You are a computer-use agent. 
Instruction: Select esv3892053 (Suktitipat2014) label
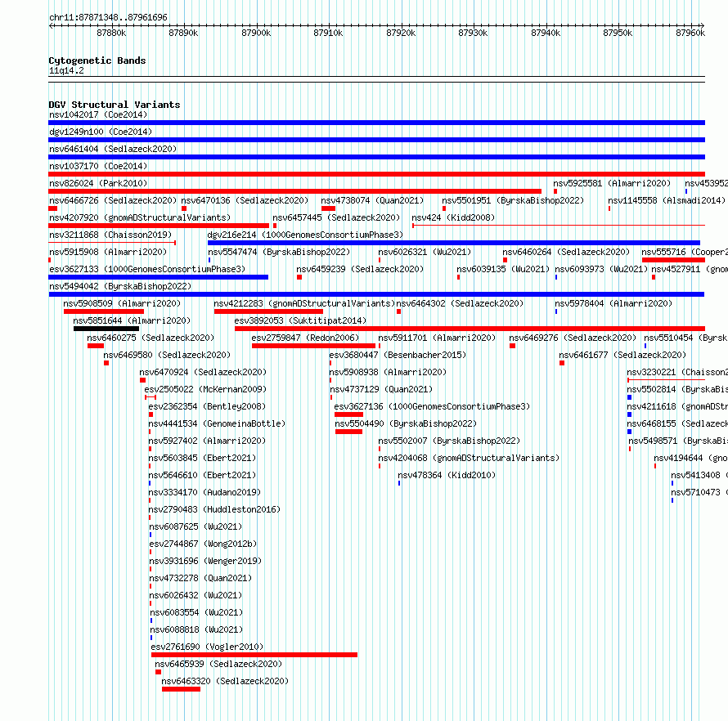[300, 320]
